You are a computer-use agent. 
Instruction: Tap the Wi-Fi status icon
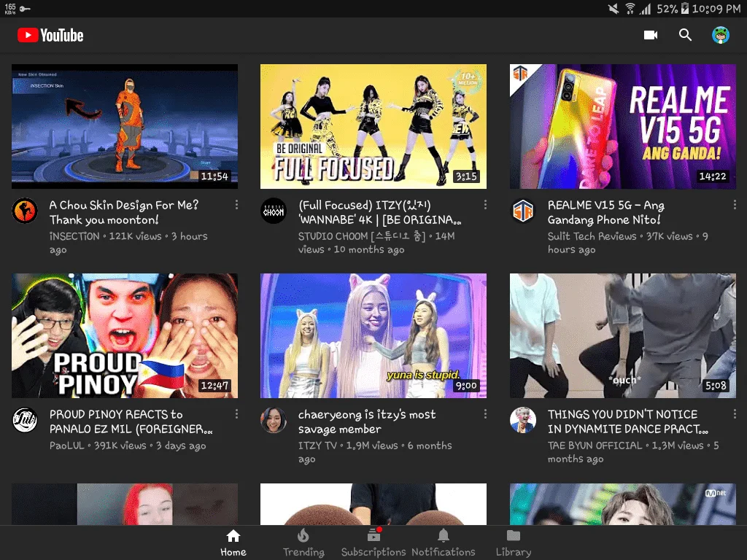click(x=630, y=9)
